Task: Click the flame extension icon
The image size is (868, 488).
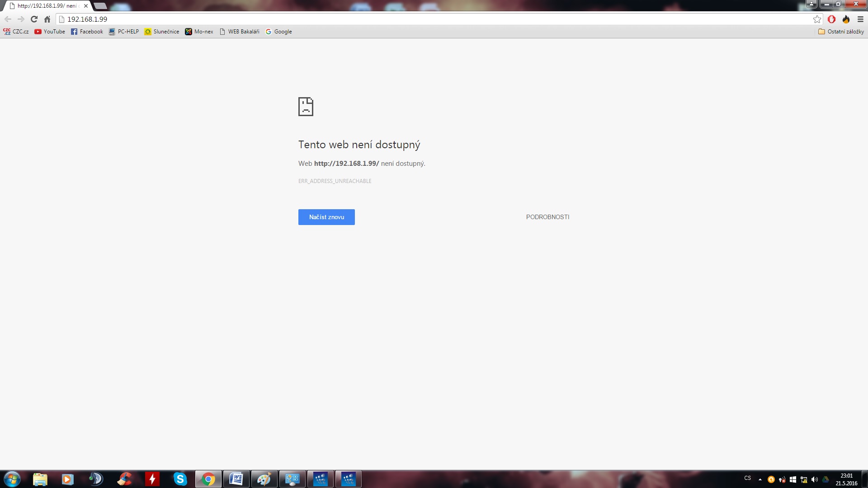Action: tap(846, 19)
